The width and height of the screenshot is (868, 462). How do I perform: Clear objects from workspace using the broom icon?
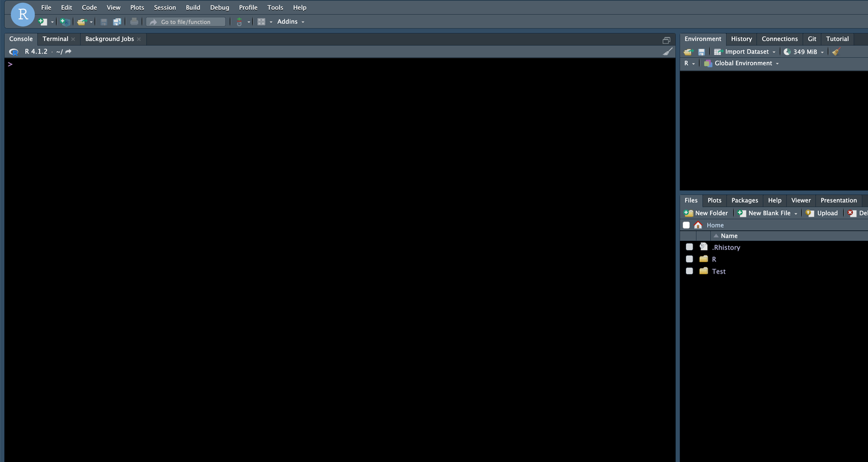835,51
